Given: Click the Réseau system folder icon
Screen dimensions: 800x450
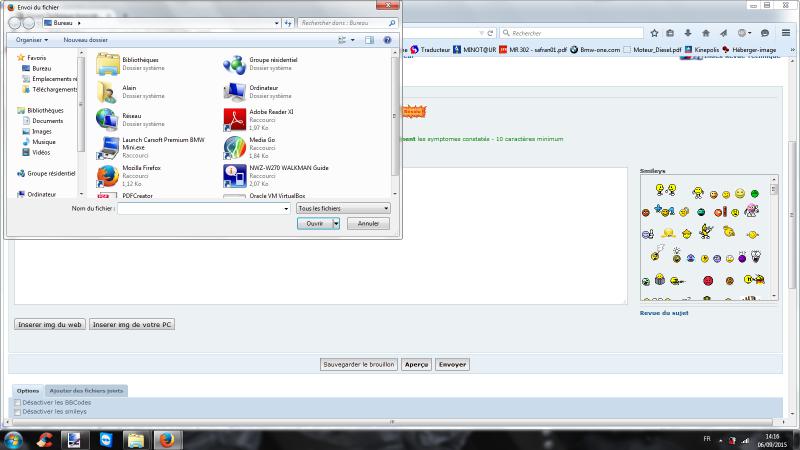Looking at the screenshot, I should (107, 120).
